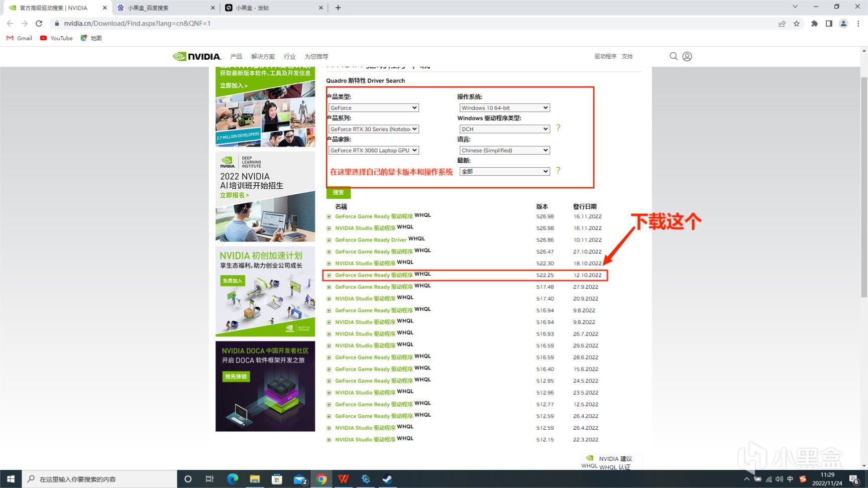Open the Windows 驱动程序类型 DCH dropdown
The image size is (868, 488).
pos(505,129)
